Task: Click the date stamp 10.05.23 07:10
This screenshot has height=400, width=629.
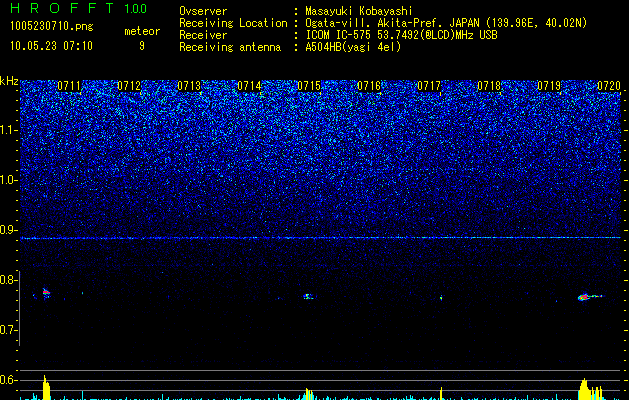Action: (x=51, y=46)
